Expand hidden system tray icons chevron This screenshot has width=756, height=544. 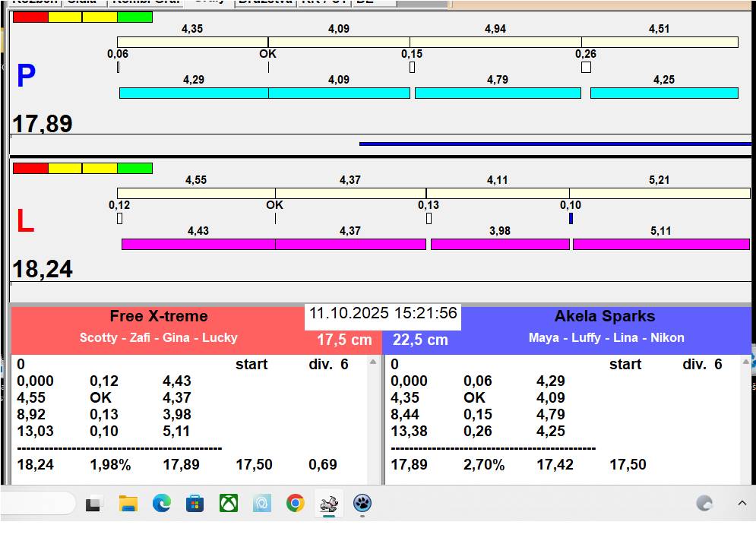click(742, 503)
